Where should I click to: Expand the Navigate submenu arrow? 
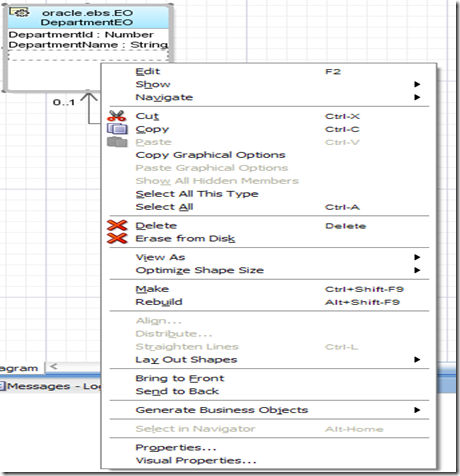tap(417, 97)
